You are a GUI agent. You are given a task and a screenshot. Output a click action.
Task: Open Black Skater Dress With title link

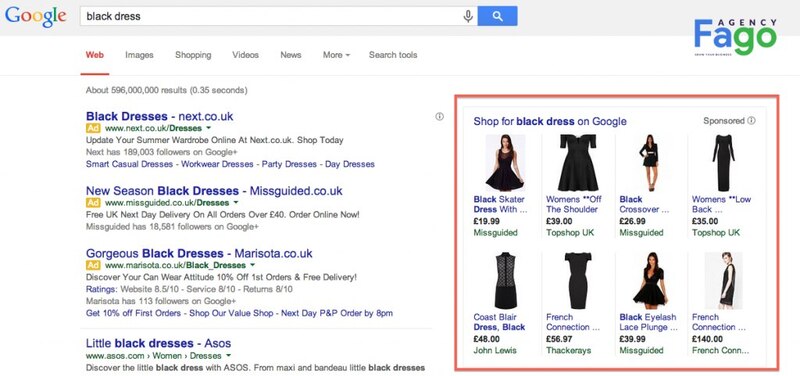[501, 204]
